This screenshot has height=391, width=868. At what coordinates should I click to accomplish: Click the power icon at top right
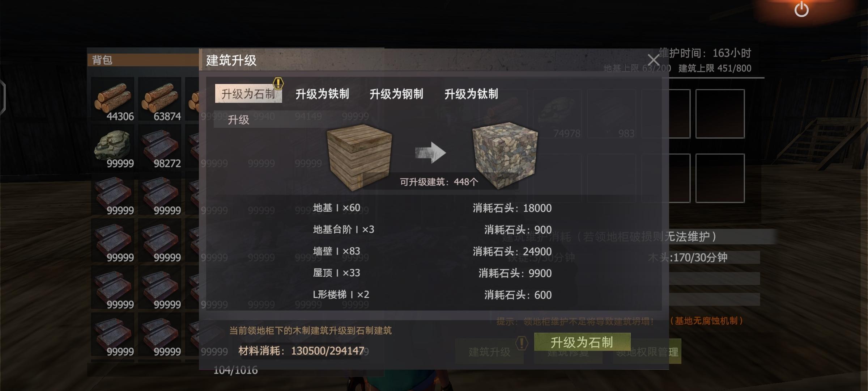point(801,9)
